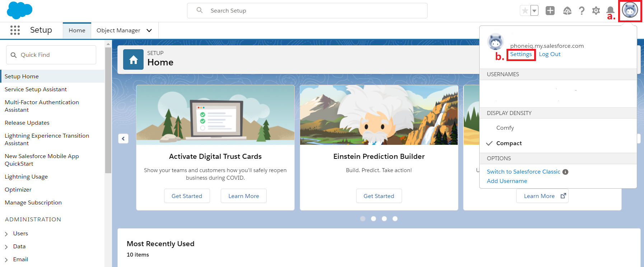Open the Global Actions plus icon
This screenshot has height=267, width=644.
[550, 11]
